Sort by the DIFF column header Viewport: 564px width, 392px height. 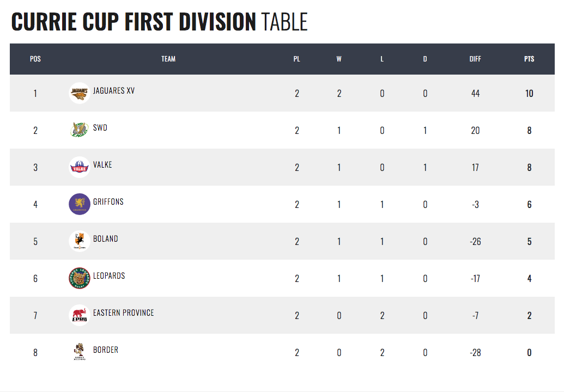475,59
